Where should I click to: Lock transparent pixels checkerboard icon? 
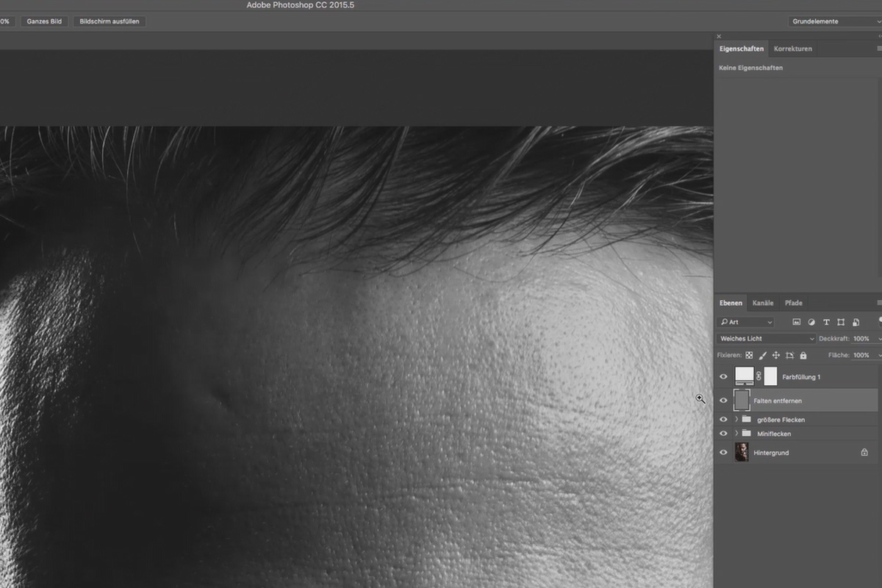750,355
